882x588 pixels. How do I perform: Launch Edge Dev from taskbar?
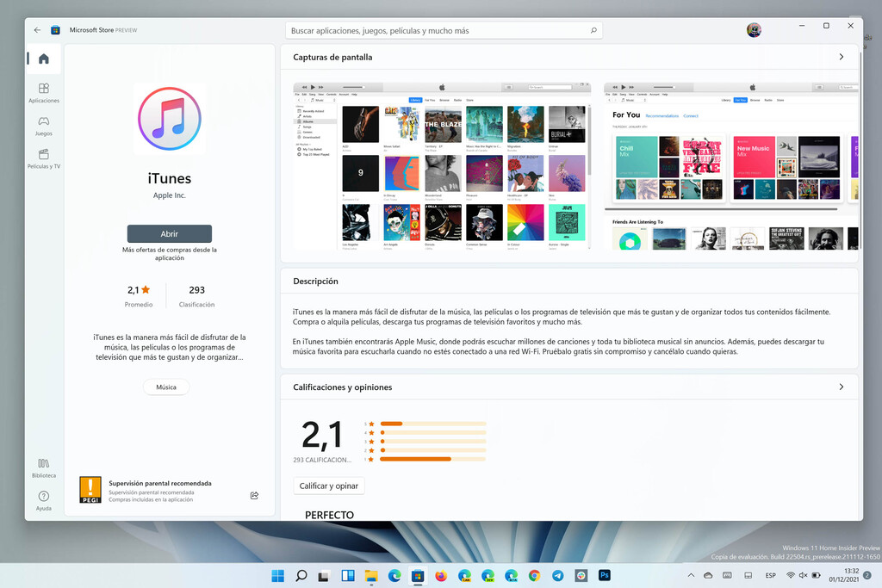(488, 576)
